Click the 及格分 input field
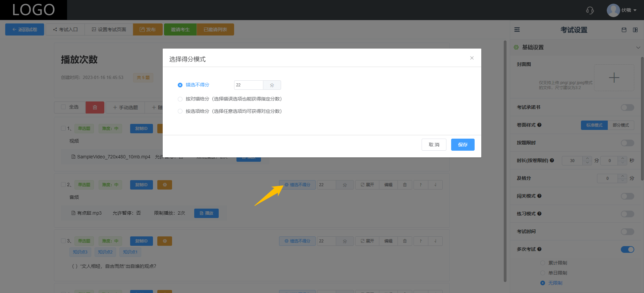The width and height of the screenshot is (644, 293). coord(607,178)
